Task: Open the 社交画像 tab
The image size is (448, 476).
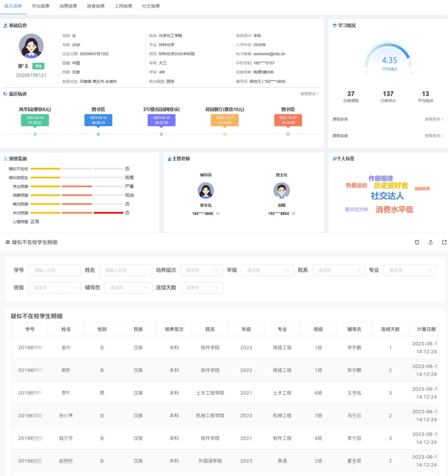Action: coord(151,6)
